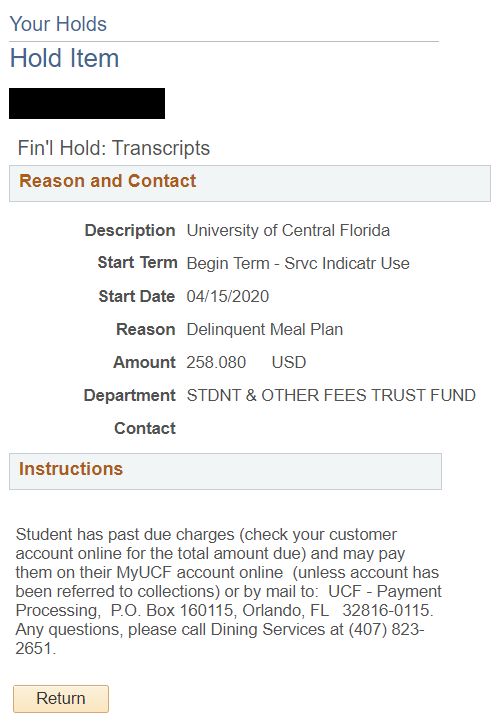Click the blacked-out name box

point(87,103)
